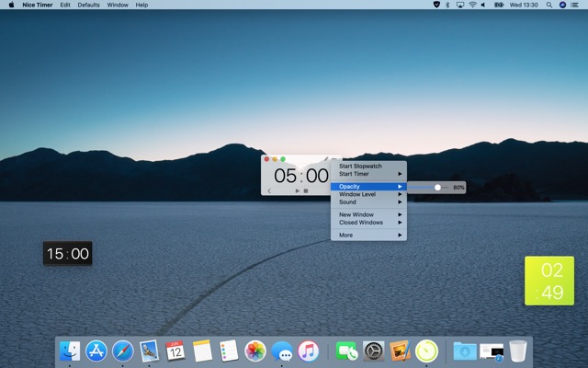Click the Siri icon in the menu bar
This screenshot has width=588, height=368.
pos(562,5)
